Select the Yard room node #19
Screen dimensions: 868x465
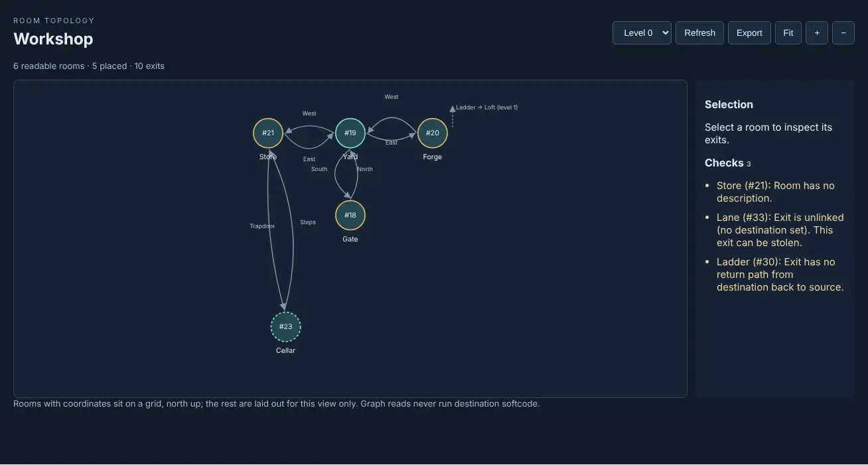pyautogui.click(x=350, y=133)
